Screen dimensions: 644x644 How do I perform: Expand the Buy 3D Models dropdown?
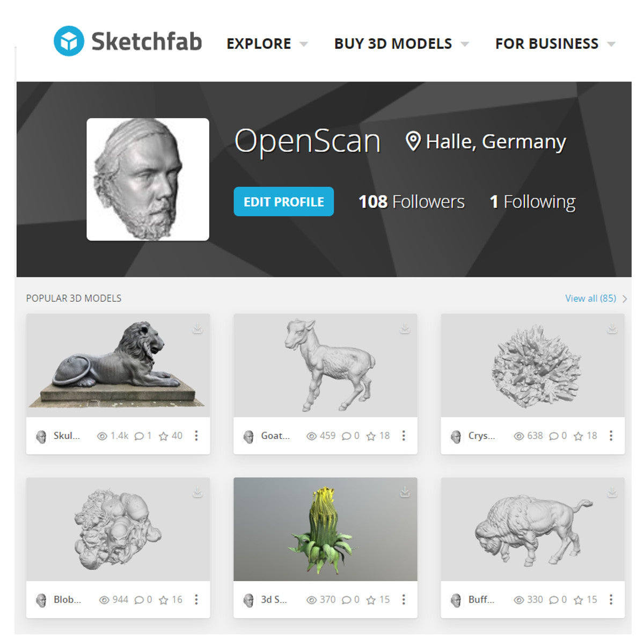coord(401,43)
